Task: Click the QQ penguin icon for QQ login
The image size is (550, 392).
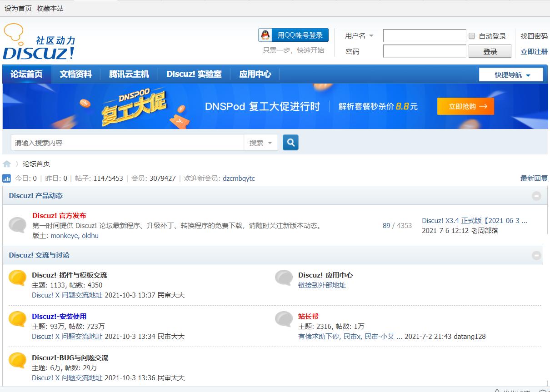Action: [x=264, y=35]
